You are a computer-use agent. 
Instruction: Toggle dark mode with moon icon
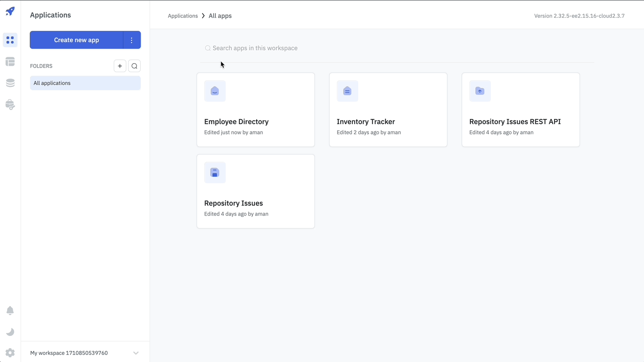[x=10, y=332]
